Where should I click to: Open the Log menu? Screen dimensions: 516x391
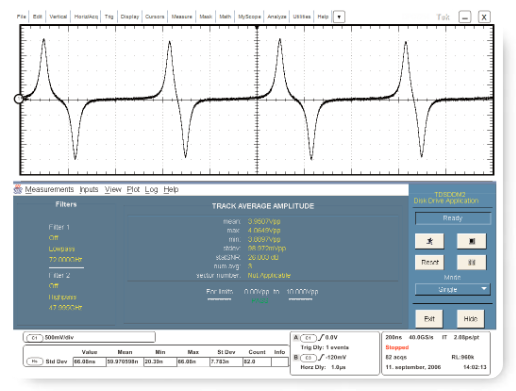151,189
